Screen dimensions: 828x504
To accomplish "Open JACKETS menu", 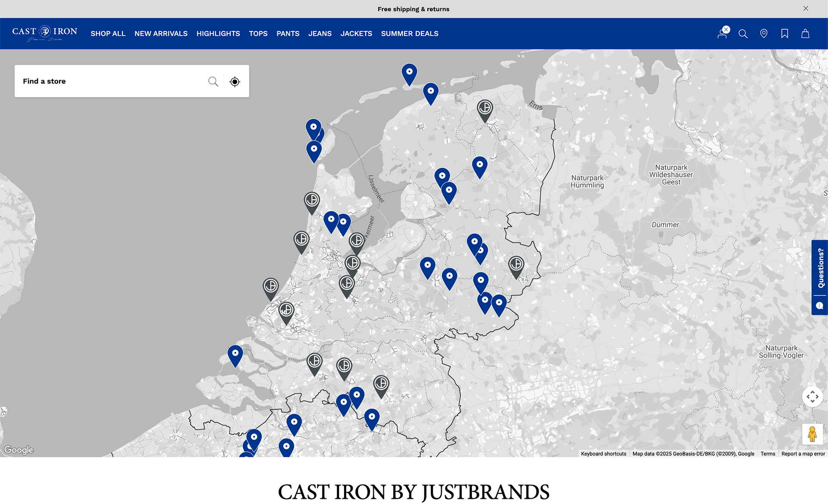I will tap(356, 34).
